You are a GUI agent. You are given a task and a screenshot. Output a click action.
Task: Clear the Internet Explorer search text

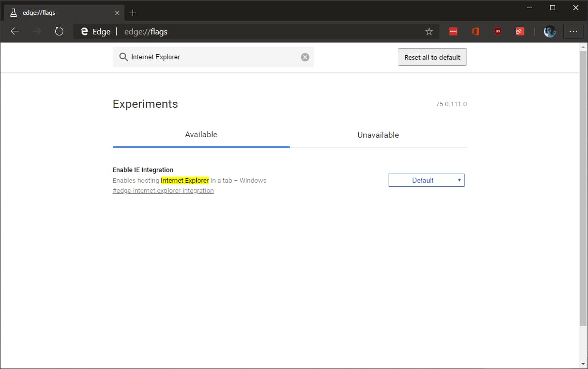point(305,57)
